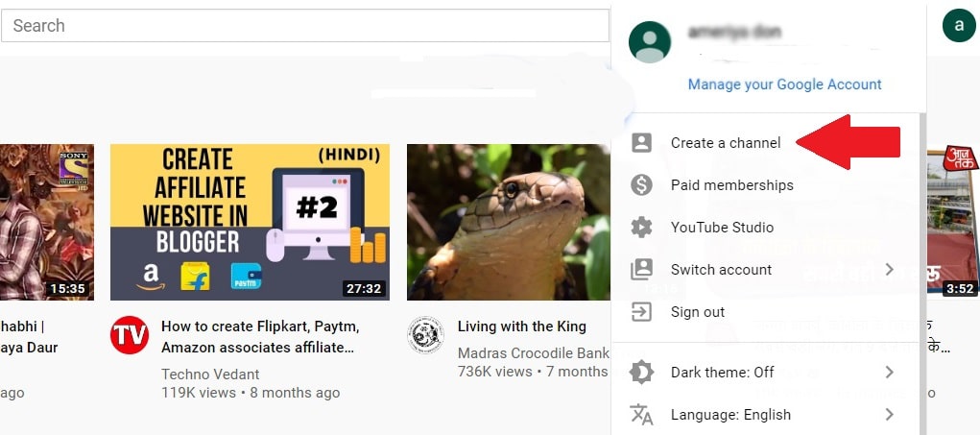Open the Flipkart, Paytm affiliate video title
980x435 pixels.
[261, 337]
